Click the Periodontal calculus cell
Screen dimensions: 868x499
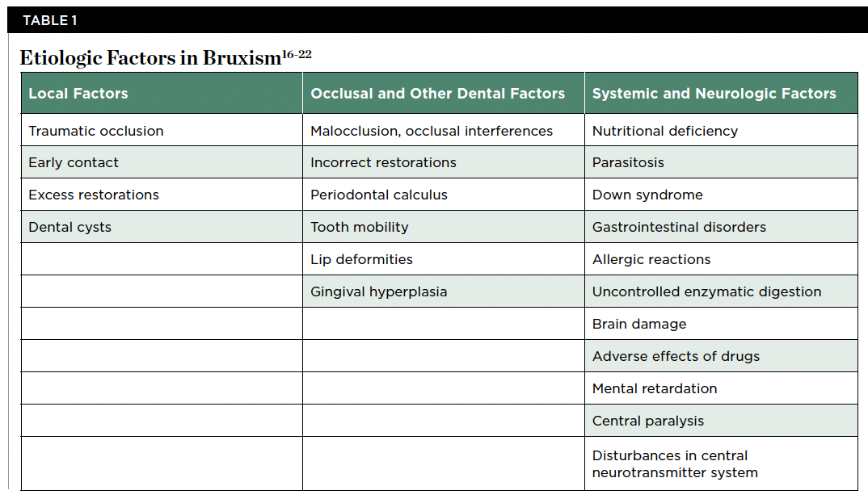(x=379, y=195)
